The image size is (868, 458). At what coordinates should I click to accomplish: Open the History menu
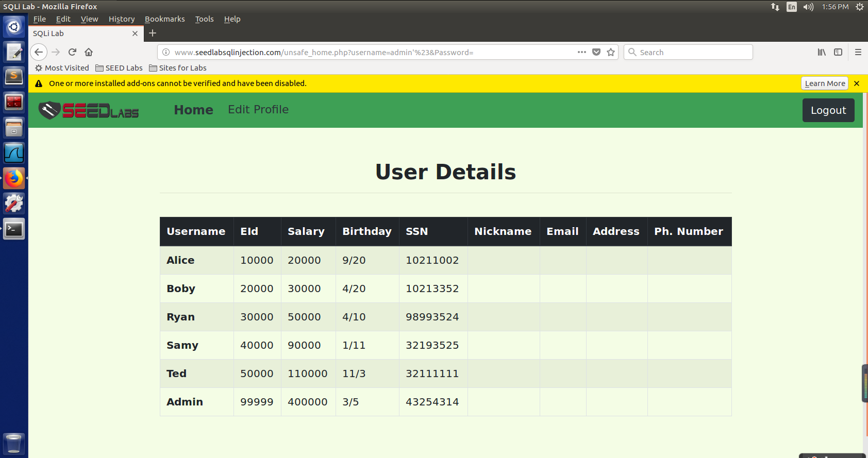[x=122, y=19]
